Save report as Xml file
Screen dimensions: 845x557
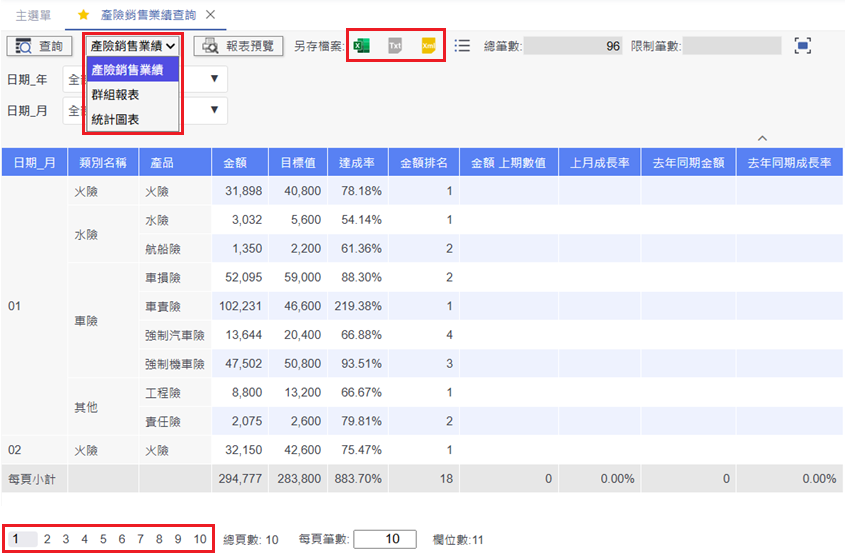[428, 46]
